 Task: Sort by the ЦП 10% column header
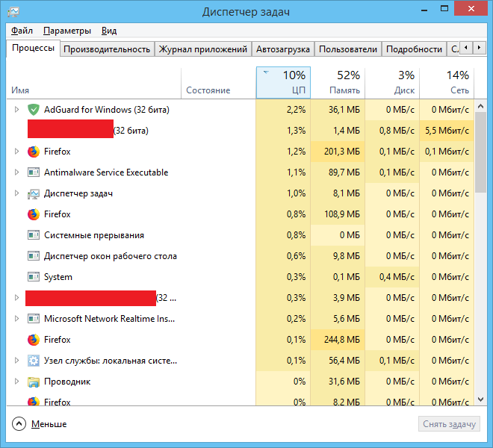pos(283,83)
